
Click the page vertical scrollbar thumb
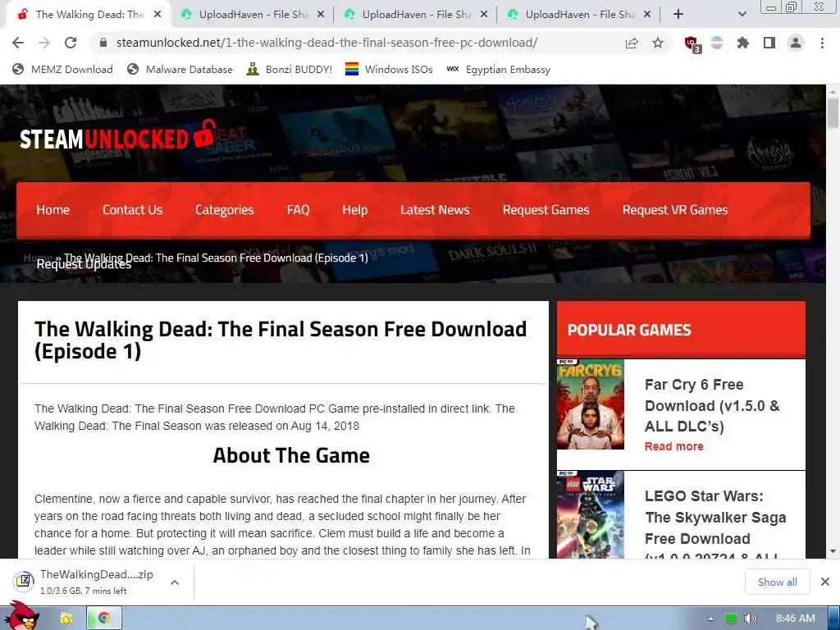833,113
